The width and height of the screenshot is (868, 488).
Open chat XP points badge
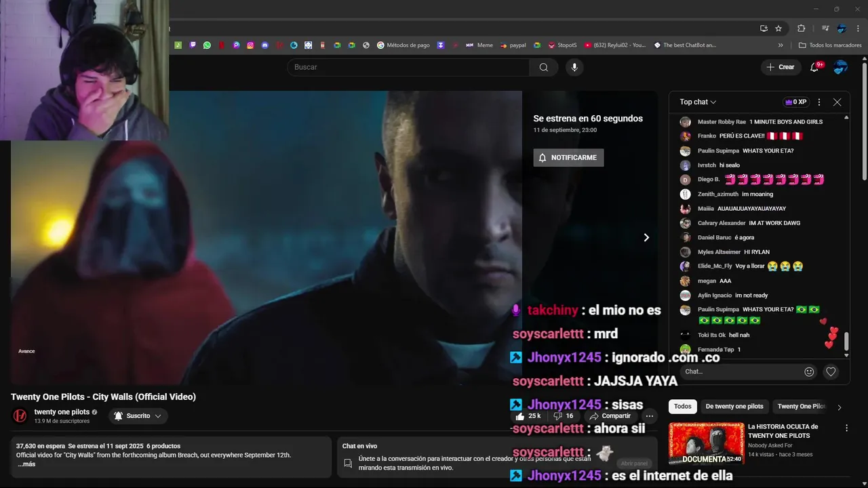(796, 102)
